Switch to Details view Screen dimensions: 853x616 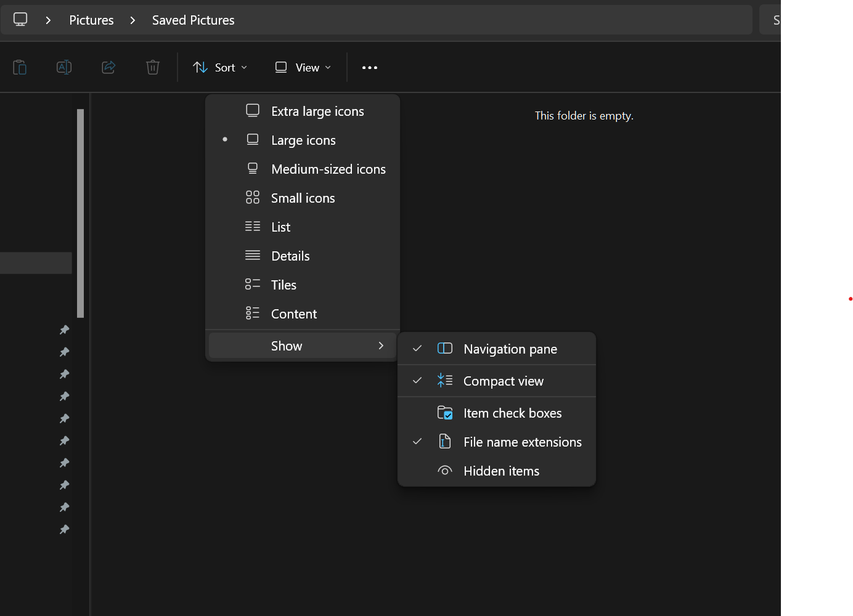[x=290, y=256]
